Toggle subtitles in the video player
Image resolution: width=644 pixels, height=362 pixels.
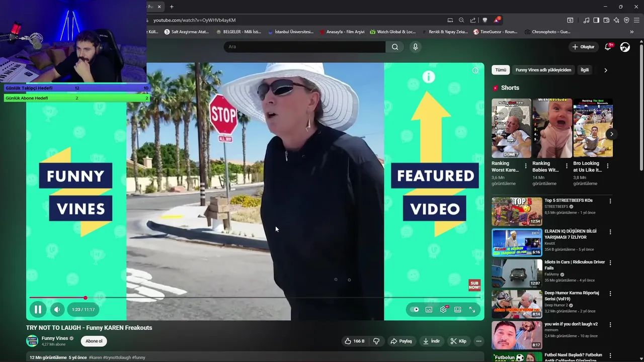click(429, 310)
